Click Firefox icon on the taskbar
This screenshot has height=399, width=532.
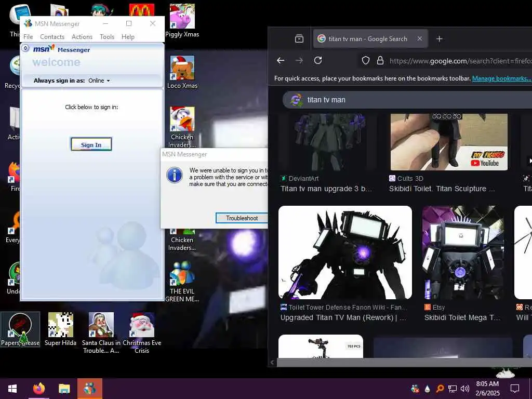pyautogui.click(x=39, y=389)
